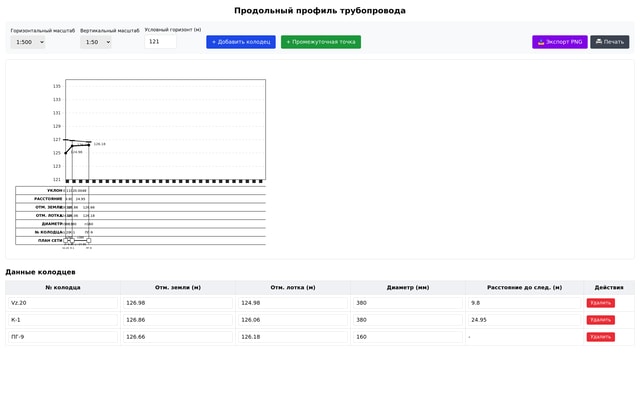Click K-1 invert elevation field 126.06
This screenshot has width=640, height=400.
click(x=292, y=320)
